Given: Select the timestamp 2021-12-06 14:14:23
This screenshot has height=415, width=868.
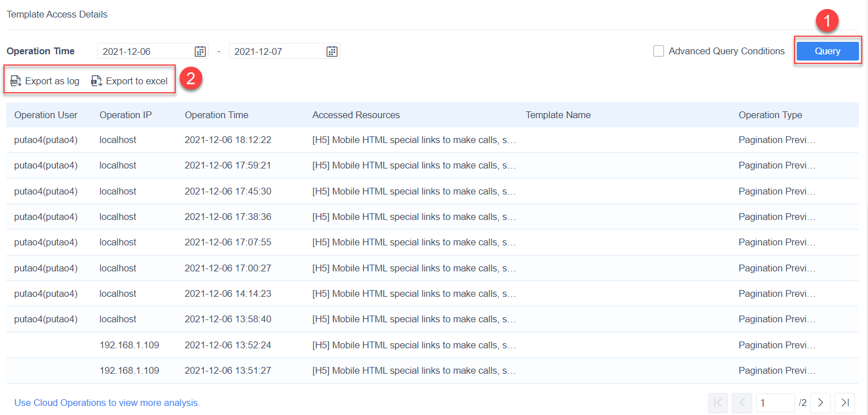Looking at the screenshot, I should point(228,293).
